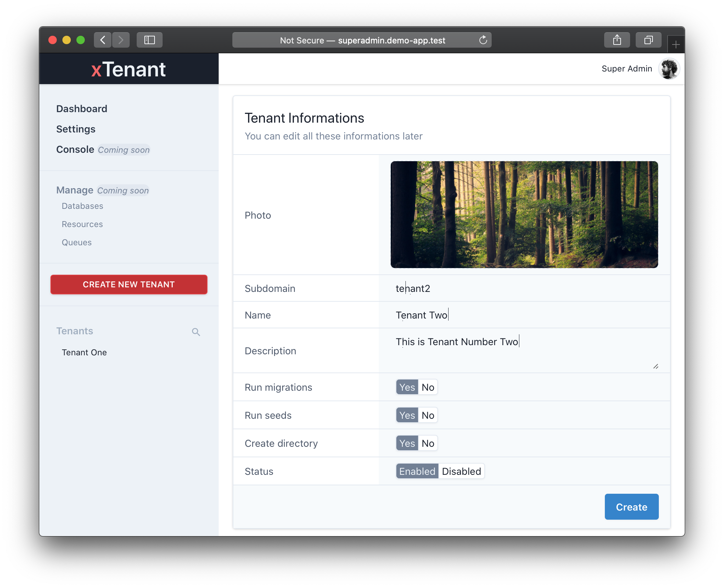Viewport: 724px width, 588px height.
Task: Click the tenant search magnifier icon
Action: [196, 332]
